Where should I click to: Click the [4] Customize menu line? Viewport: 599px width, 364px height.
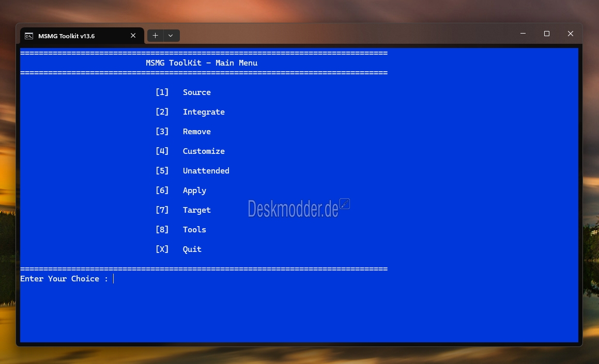tap(190, 151)
